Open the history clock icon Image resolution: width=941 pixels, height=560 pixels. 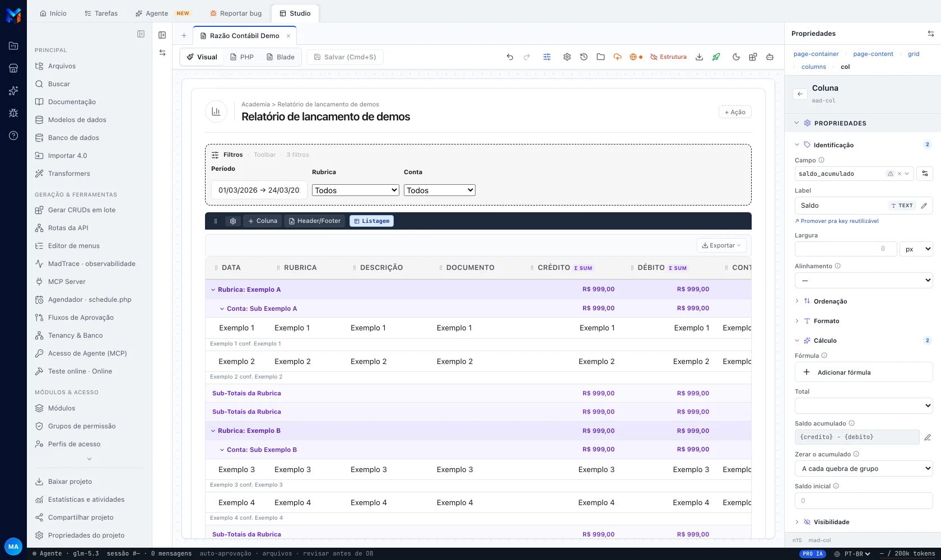click(584, 57)
